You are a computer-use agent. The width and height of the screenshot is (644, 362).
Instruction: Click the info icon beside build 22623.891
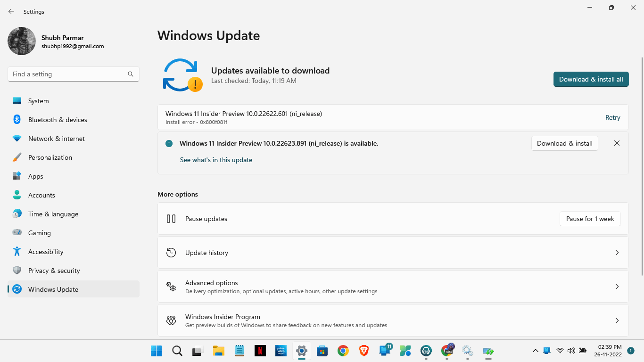[x=169, y=143]
